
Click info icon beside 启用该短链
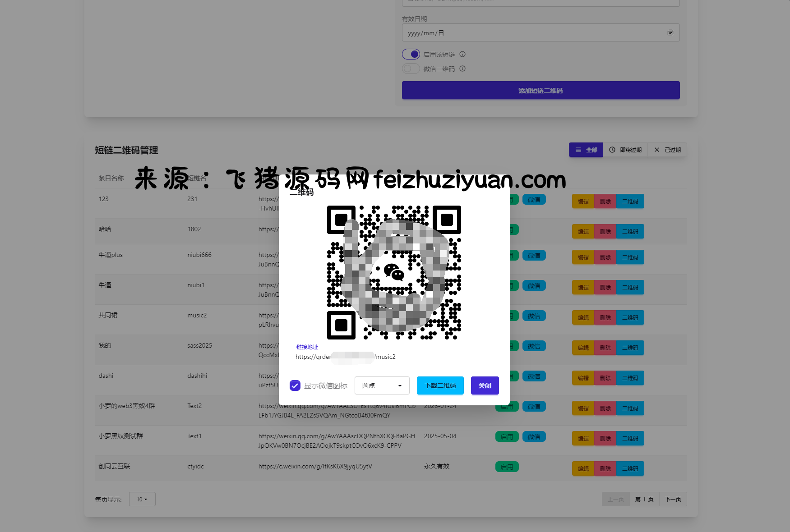tap(462, 55)
